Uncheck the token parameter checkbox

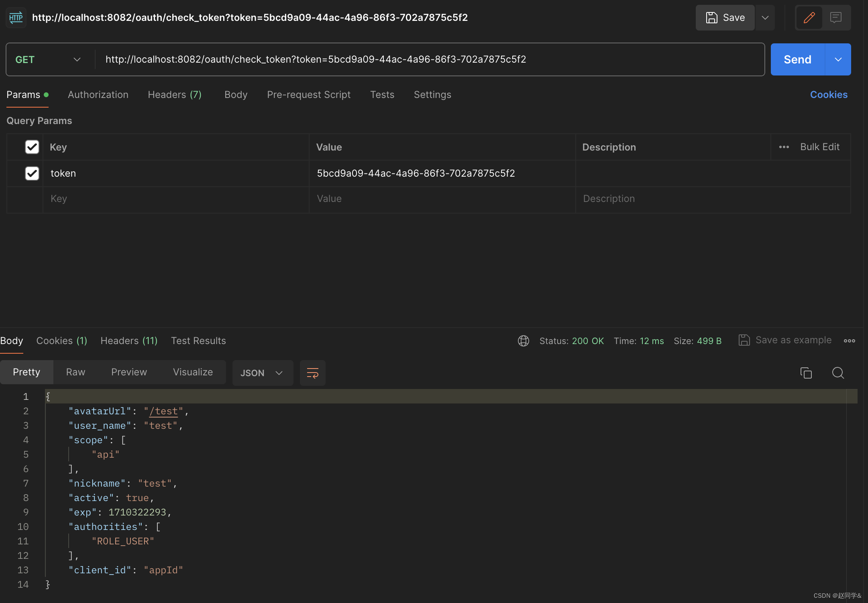tap(32, 173)
